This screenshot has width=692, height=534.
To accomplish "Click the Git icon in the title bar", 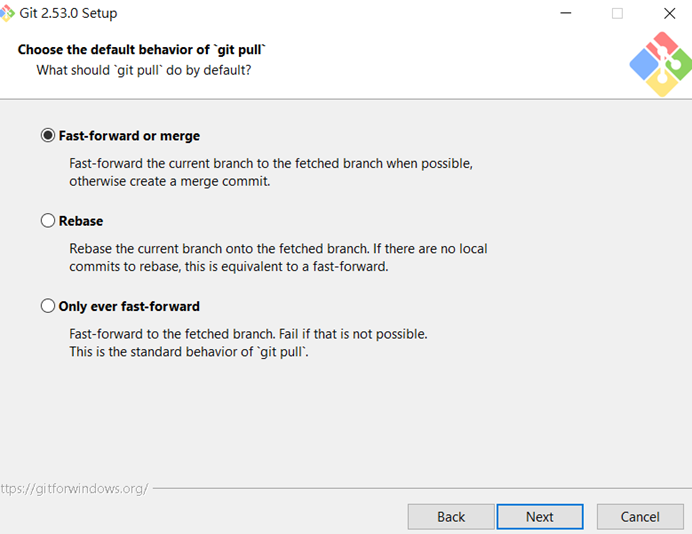I will tap(9, 13).
